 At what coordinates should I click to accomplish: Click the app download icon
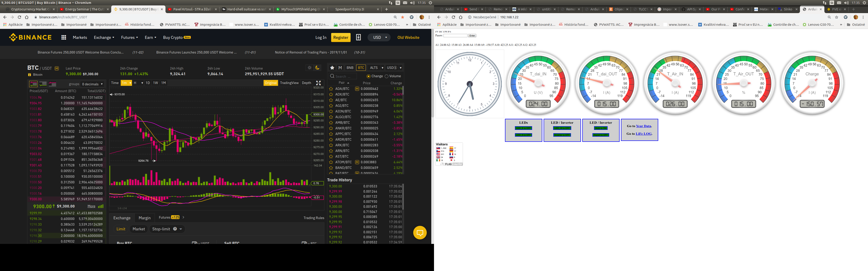(x=358, y=37)
